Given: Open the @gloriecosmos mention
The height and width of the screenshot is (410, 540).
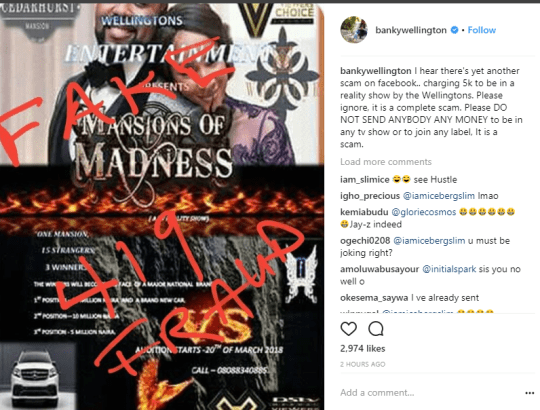Looking at the screenshot, I should (x=424, y=212).
